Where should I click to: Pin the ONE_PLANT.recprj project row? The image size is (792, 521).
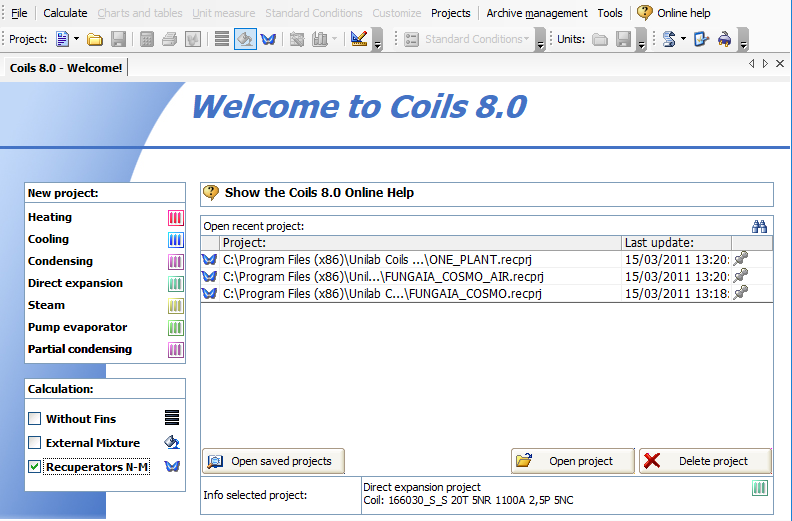pos(740,259)
